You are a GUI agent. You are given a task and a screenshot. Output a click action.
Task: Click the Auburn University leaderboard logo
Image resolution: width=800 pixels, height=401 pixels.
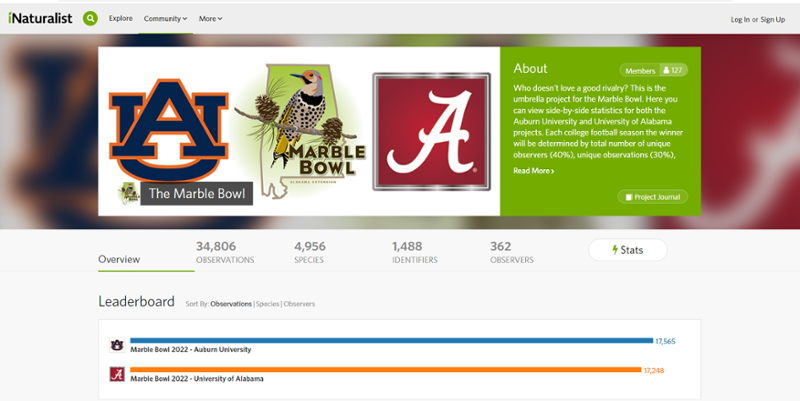click(x=117, y=345)
